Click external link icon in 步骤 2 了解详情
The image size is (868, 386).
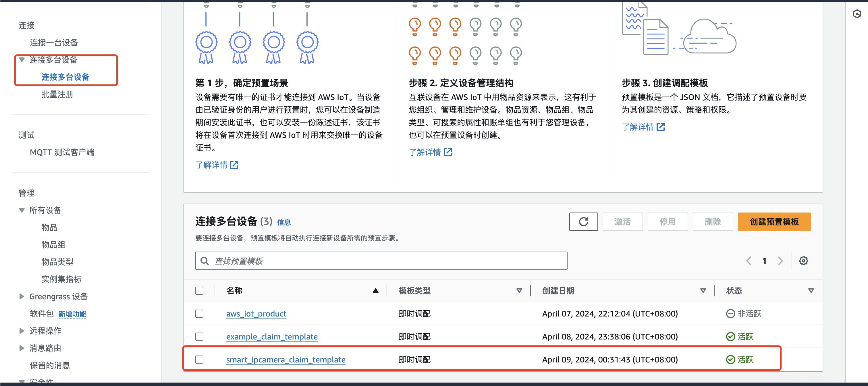(x=448, y=152)
